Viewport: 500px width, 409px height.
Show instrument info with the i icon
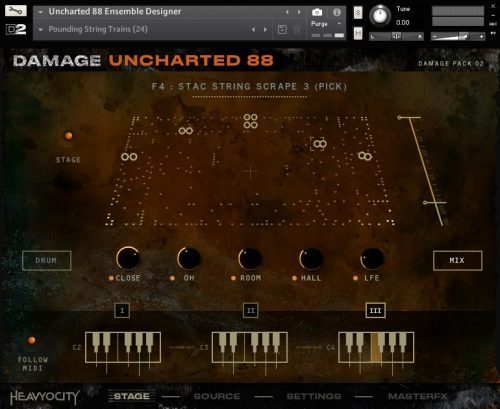(337, 12)
